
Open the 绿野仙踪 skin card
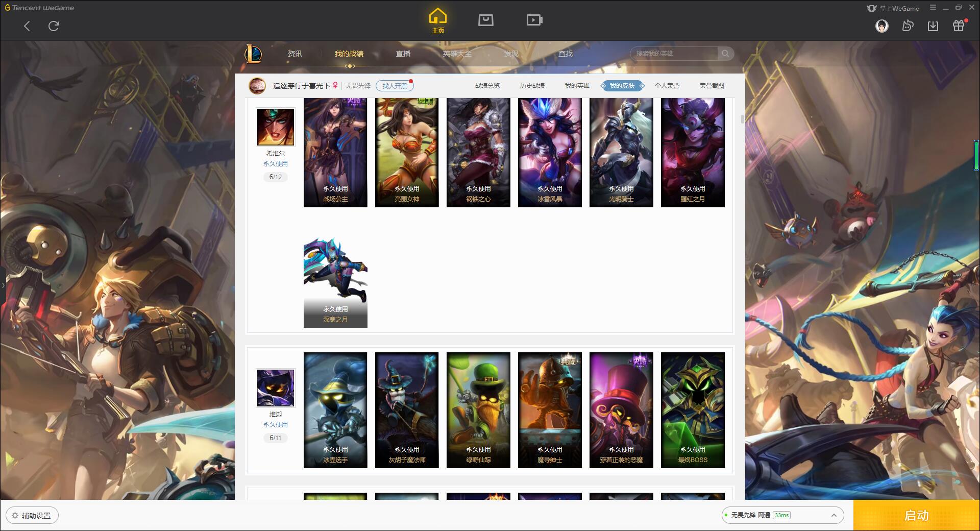click(x=478, y=410)
